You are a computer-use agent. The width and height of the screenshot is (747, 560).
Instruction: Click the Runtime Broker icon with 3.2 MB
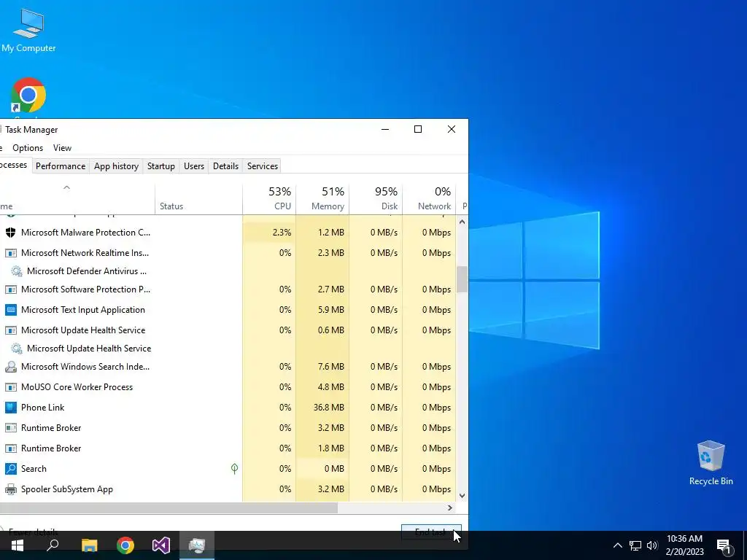(x=10, y=428)
